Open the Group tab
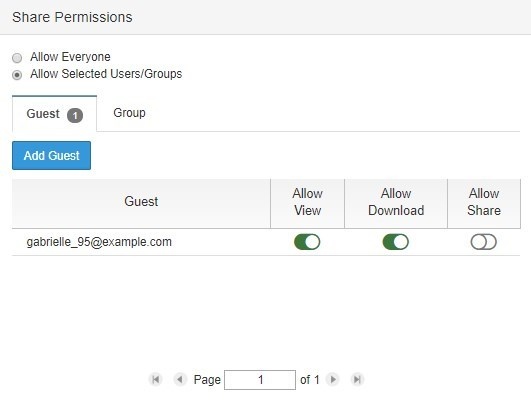531x413 pixels. [129, 113]
